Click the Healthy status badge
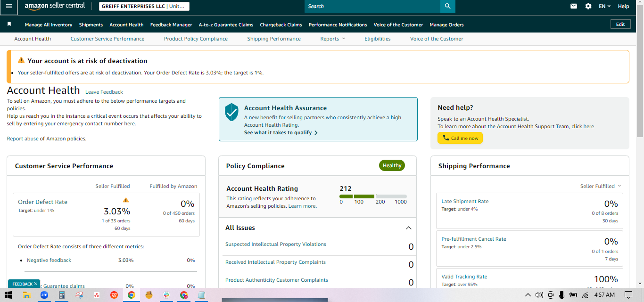This screenshot has height=302, width=644. click(x=392, y=165)
